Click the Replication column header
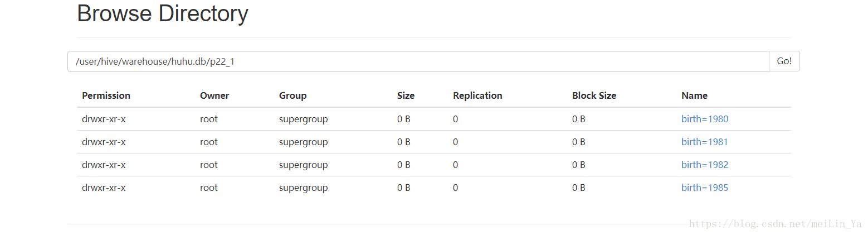Screen dimensions: 868x235 coord(477,95)
